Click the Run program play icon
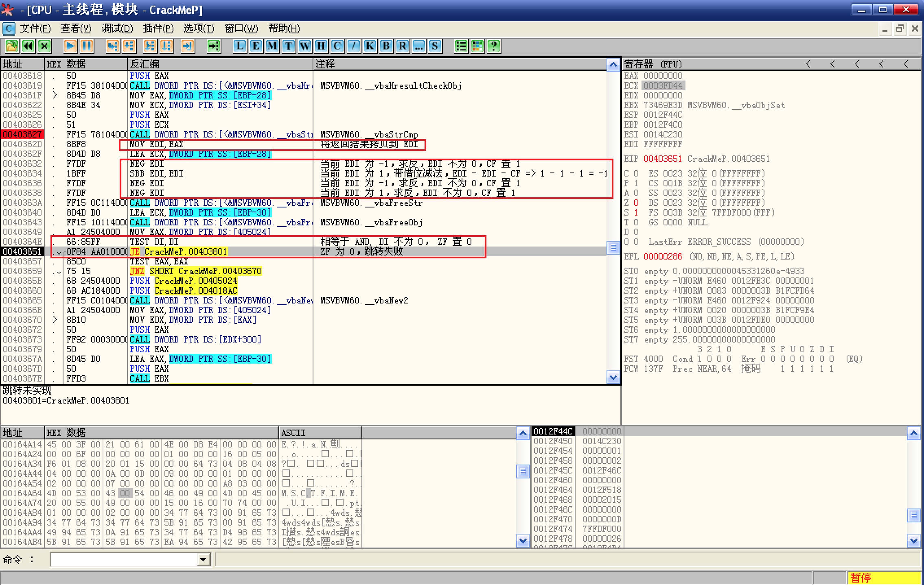Screen dimensions: 924x585 70,46
